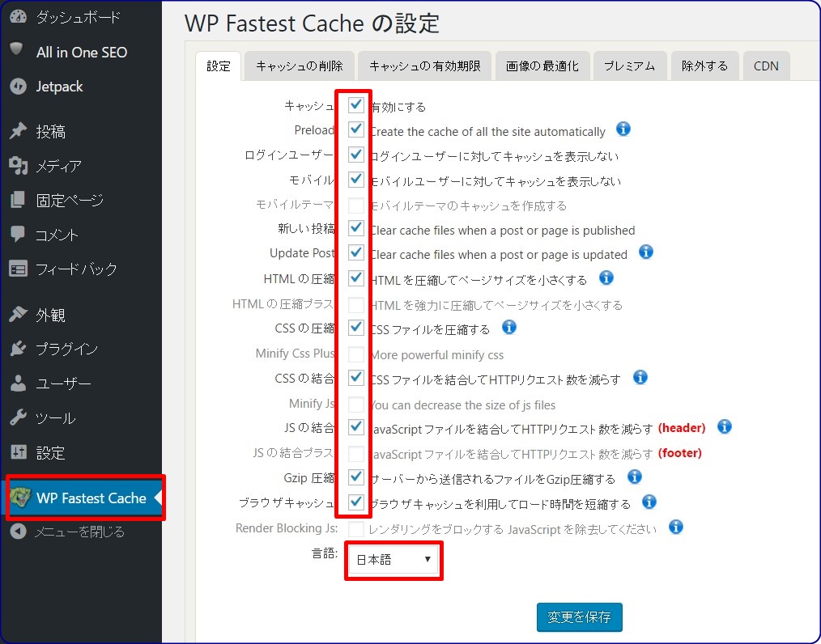This screenshot has width=821, height=644.
Task: Click the info icon on the Gzip圧縮 row
Action: coord(635,477)
